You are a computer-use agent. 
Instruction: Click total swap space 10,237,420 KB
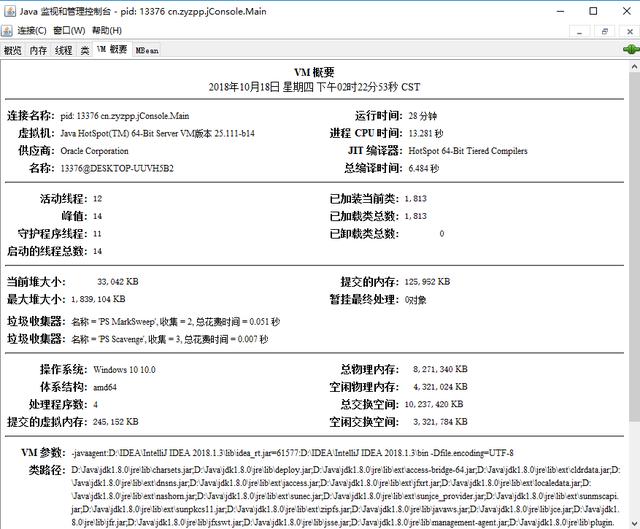(x=434, y=405)
